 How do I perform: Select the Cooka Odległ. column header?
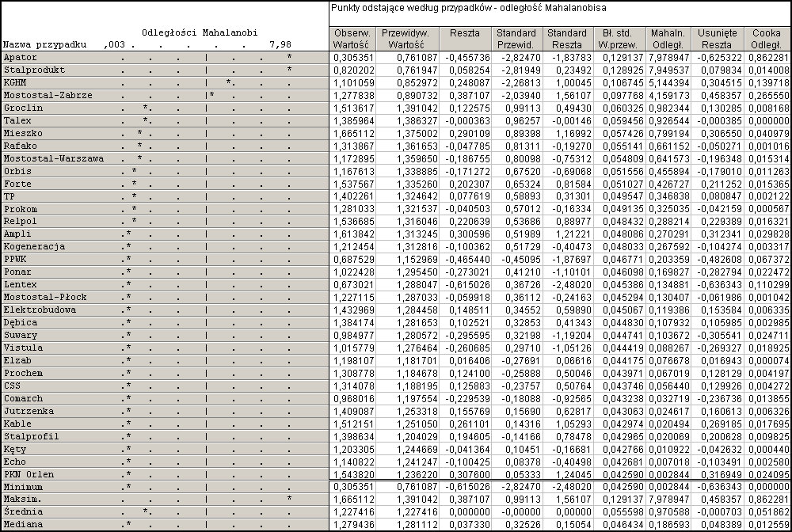(x=766, y=39)
